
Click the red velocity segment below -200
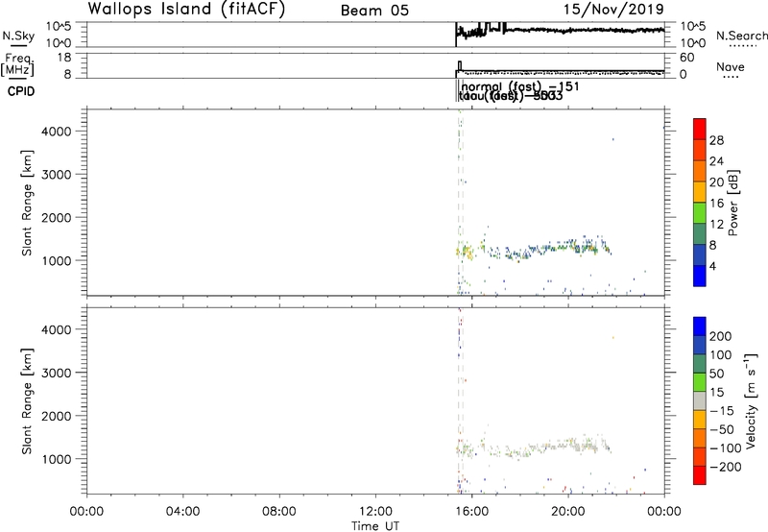click(700, 475)
